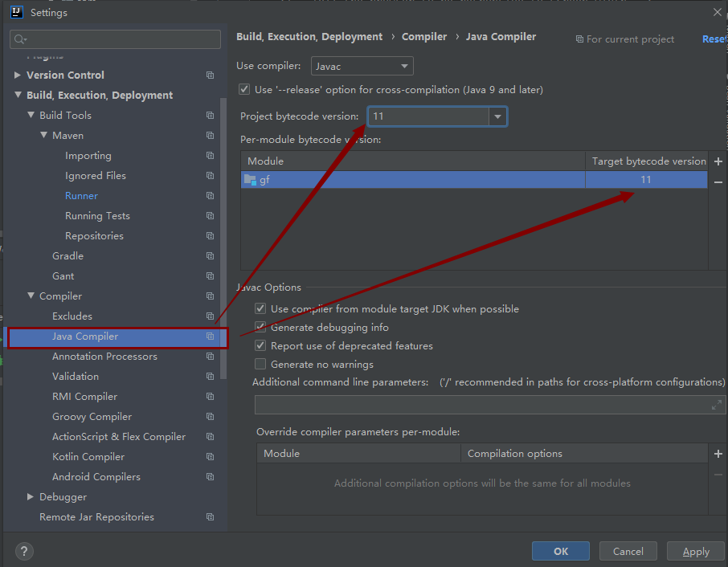
Task: Click project-level icon beside Version Control
Action: click(210, 75)
